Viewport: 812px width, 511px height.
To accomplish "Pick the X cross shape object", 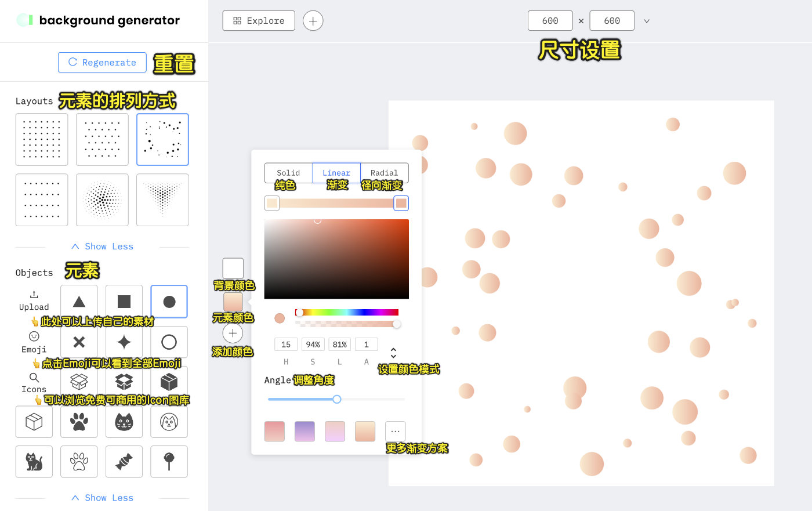I will [x=79, y=342].
